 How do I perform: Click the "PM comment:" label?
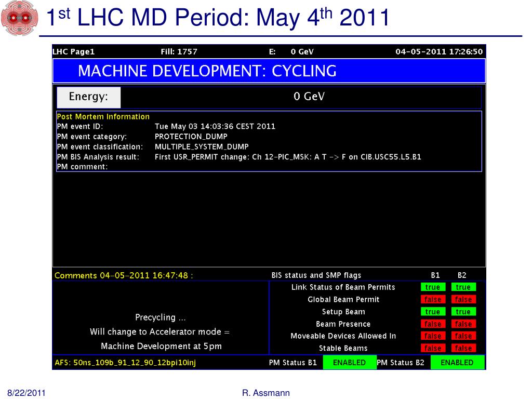[x=82, y=167]
